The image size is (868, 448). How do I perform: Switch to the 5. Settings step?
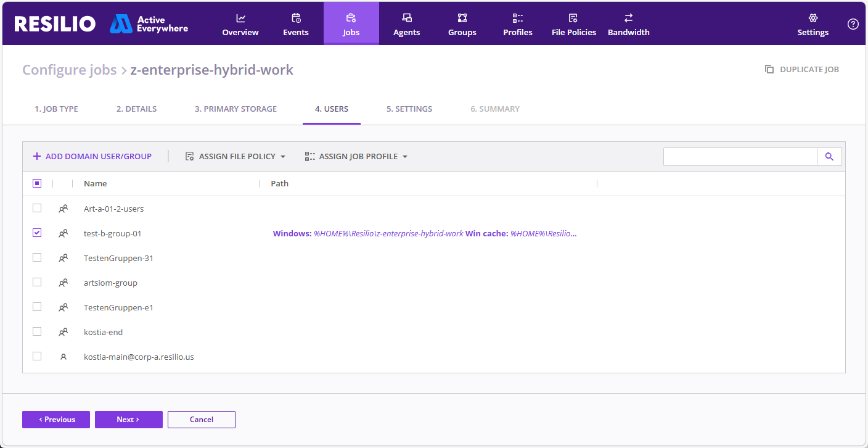[409, 109]
